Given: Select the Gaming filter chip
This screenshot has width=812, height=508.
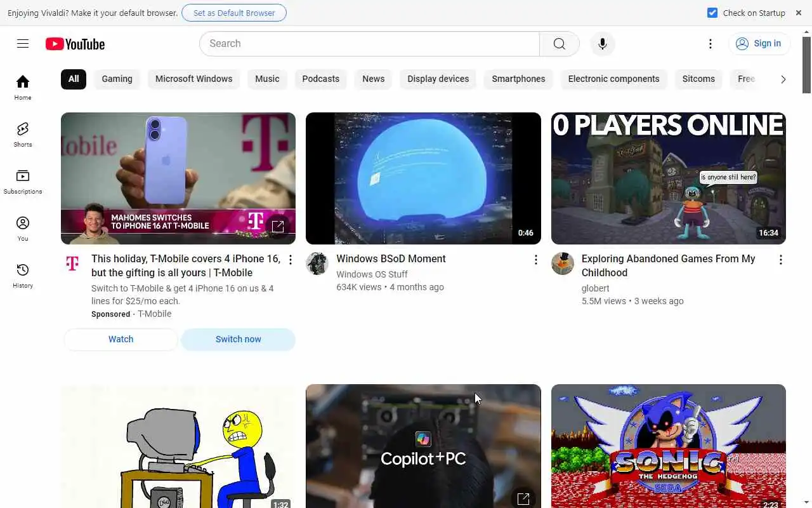Looking at the screenshot, I should point(117,79).
